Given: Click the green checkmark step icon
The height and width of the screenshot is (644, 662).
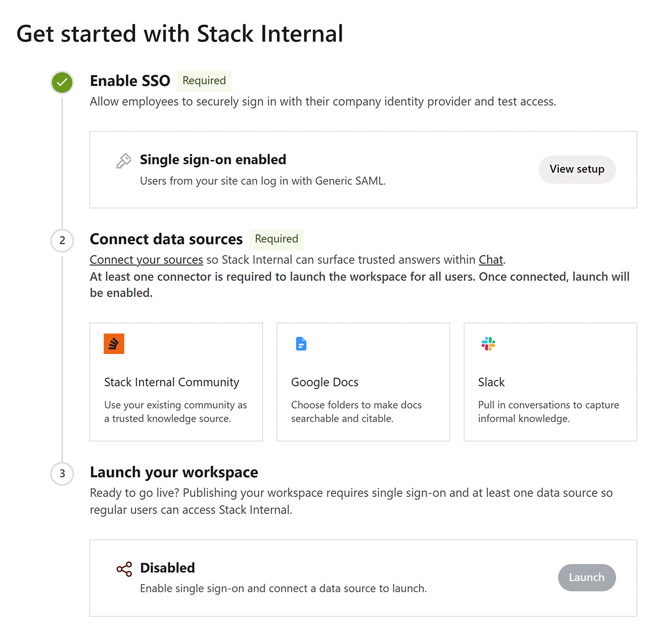Looking at the screenshot, I should [62, 83].
